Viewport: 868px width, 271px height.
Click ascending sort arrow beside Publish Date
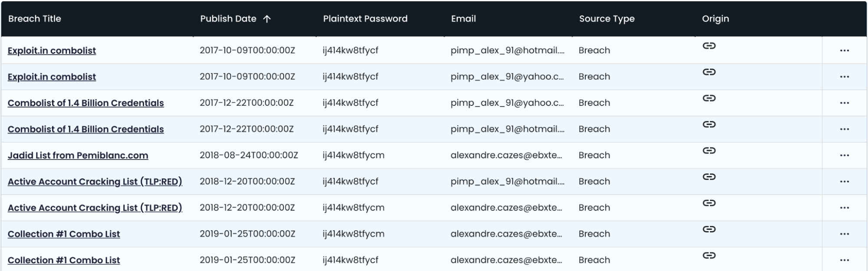(x=267, y=19)
